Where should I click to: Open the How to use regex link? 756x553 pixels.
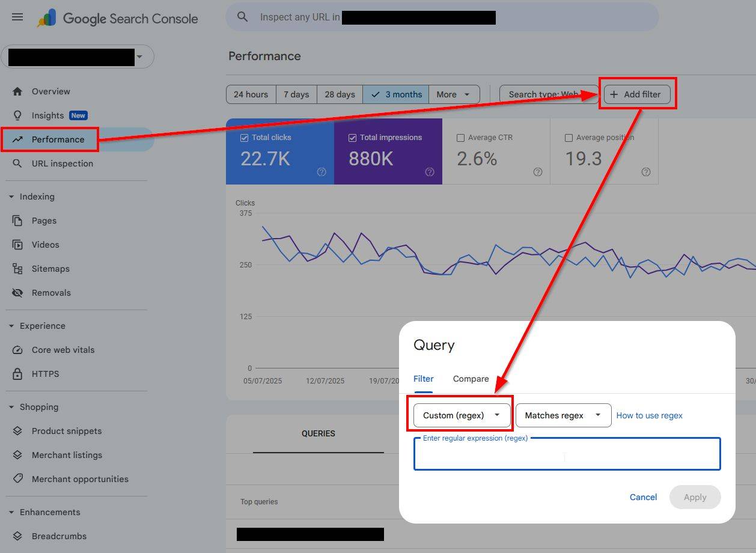[649, 415]
